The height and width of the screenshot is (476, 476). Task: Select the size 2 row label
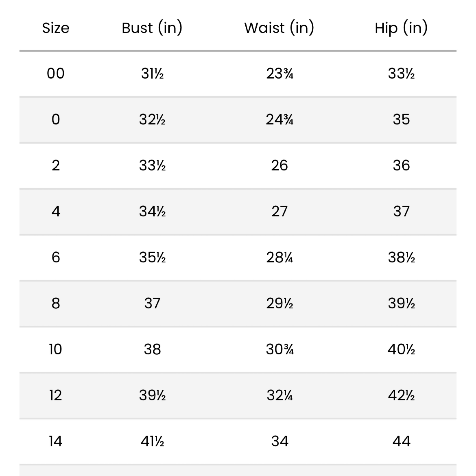pyautogui.click(x=56, y=165)
